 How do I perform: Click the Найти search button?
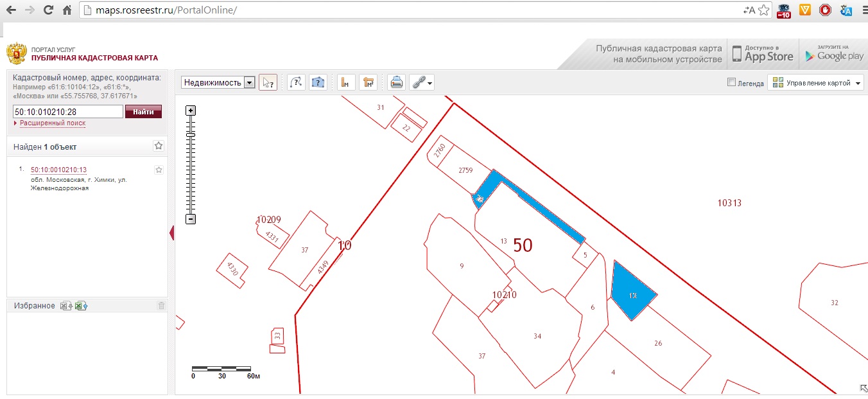pos(143,112)
